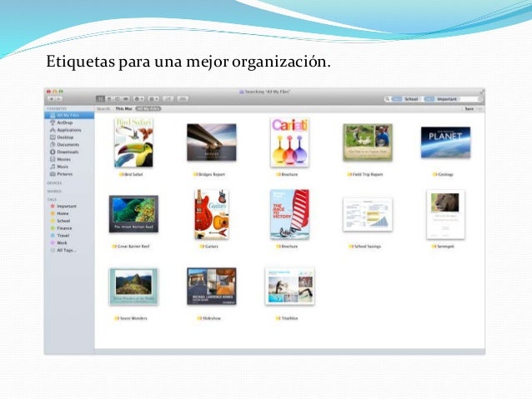Click the search magnifier icon

[x=387, y=99]
